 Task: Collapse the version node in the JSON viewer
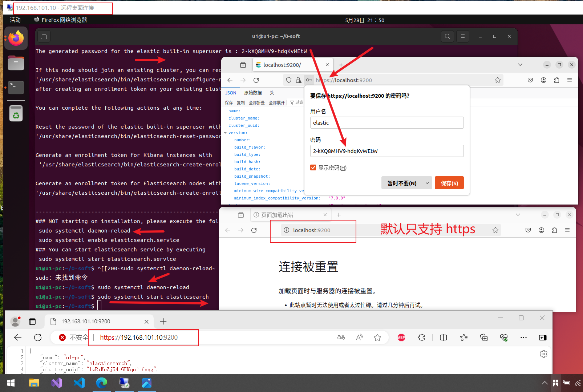coord(225,133)
